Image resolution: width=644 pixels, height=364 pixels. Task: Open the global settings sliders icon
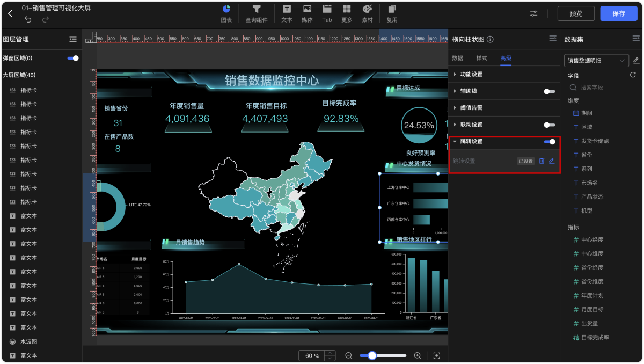(534, 13)
